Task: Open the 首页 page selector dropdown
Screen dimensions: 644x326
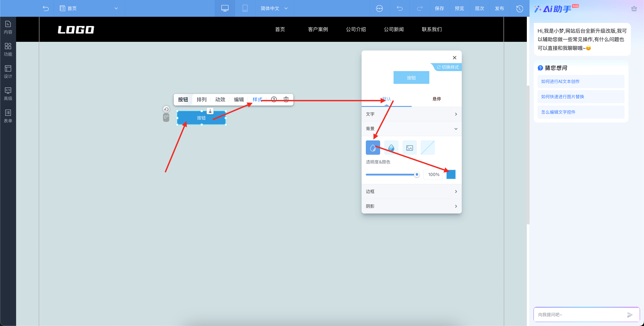Action: point(89,8)
